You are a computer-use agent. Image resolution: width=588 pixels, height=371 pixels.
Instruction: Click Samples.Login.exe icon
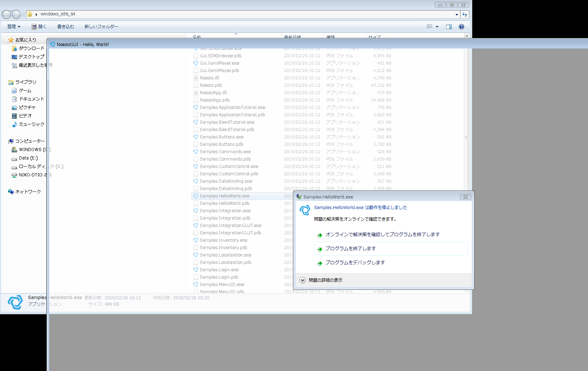(x=196, y=270)
